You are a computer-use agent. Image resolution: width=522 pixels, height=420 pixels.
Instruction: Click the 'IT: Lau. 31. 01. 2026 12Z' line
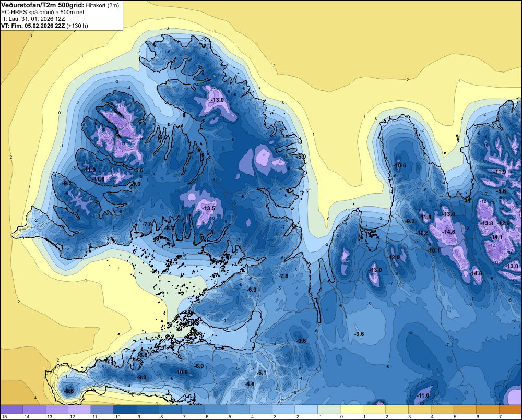pyautogui.click(x=32, y=19)
